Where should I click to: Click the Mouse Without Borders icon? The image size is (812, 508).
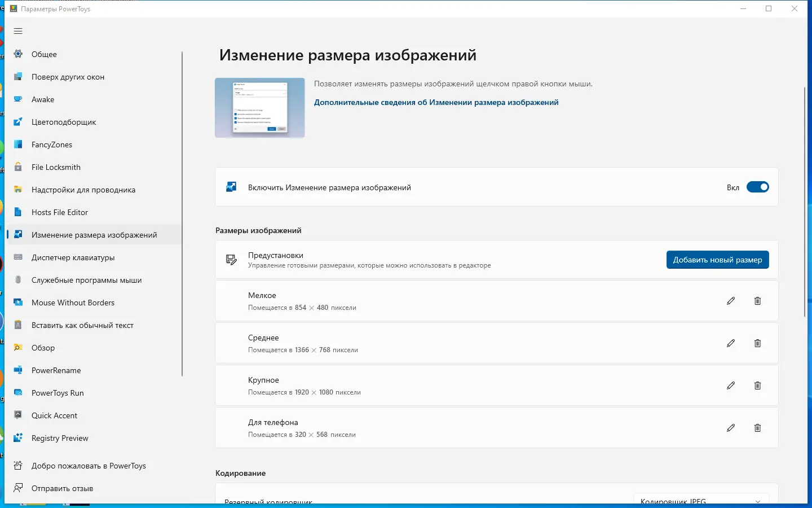18,303
